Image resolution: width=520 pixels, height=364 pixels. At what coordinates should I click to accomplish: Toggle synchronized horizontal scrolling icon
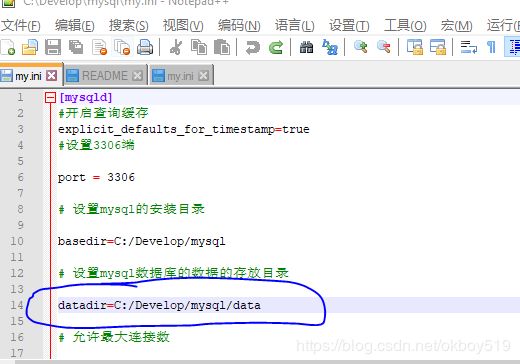click(438, 47)
